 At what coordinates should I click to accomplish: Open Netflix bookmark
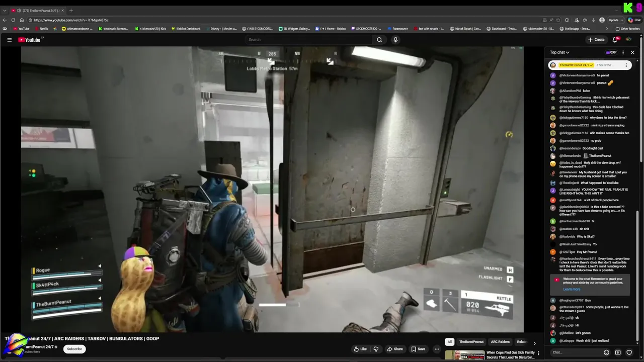click(x=41, y=29)
